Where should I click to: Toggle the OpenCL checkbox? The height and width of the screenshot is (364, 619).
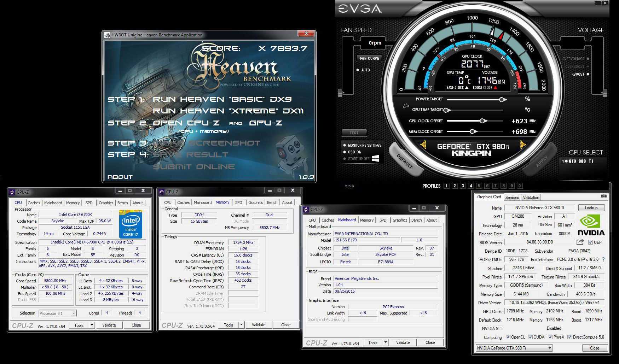click(508, 337)
